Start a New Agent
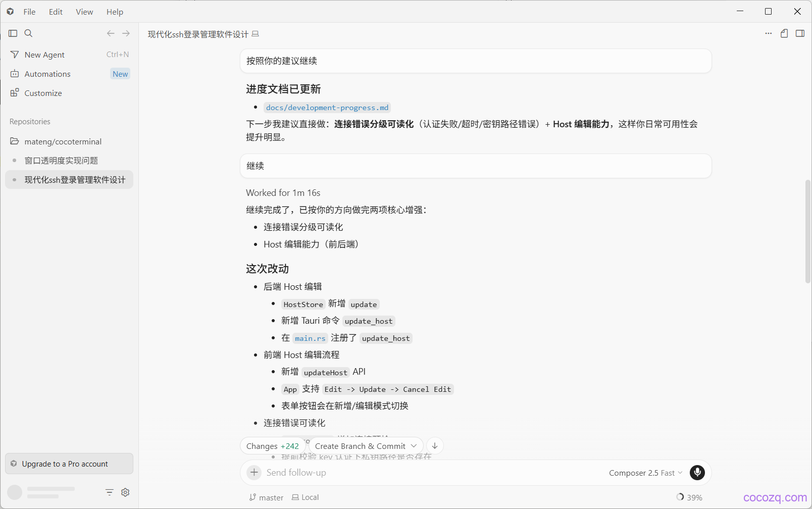Screen dimensions: 812x509 (69, 55)
